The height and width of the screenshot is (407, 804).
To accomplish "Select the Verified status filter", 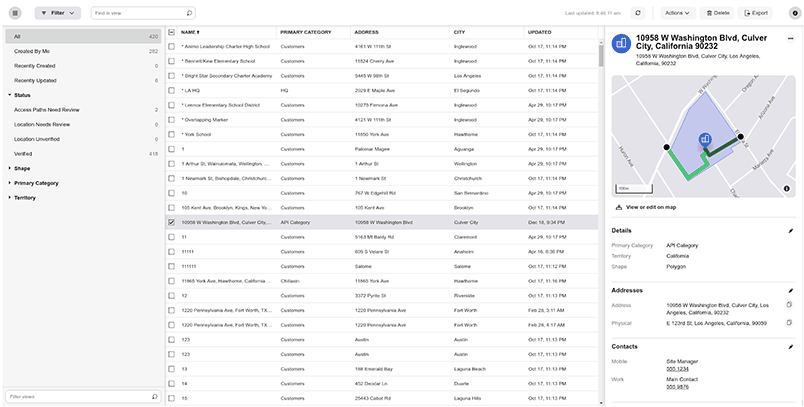I will 83,154.
